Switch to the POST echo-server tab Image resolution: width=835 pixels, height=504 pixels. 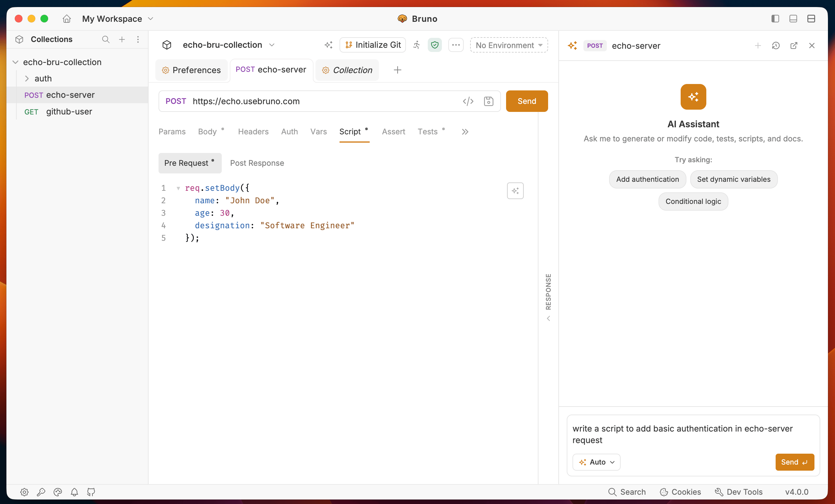[271, 70]
